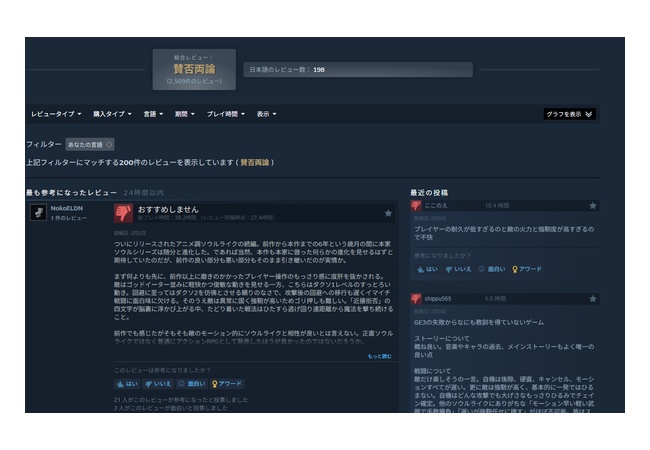Viewport: 650px width, 450px height.
Task: Vote いいえ on NokoELDN's review
Action: tap(158, 384)
